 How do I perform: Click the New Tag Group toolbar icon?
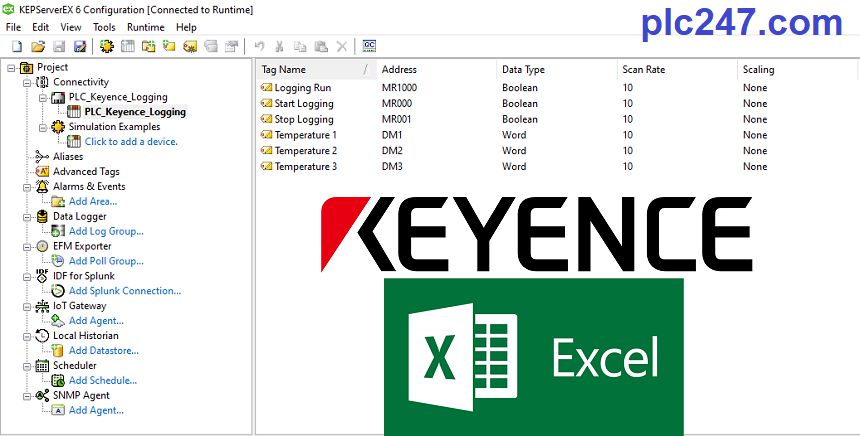point(149,46)
